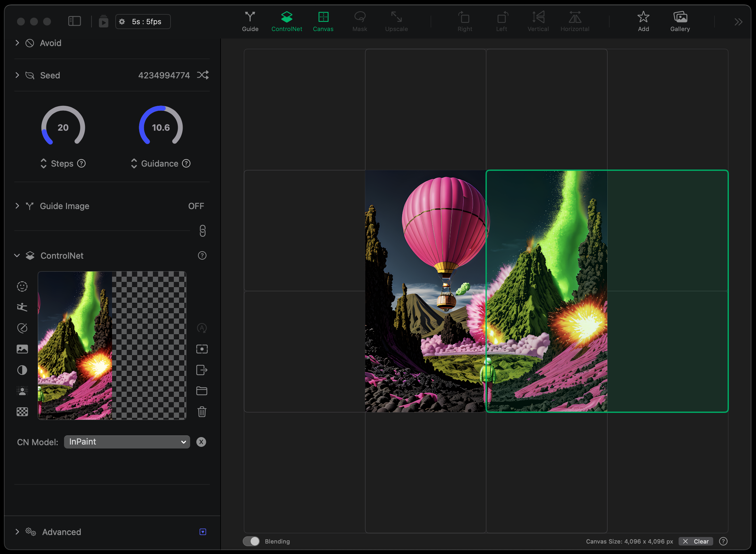Click the trash icon beside ControlNet image
This screenshot has width=756, height=554.
click(x=202, y=412)
